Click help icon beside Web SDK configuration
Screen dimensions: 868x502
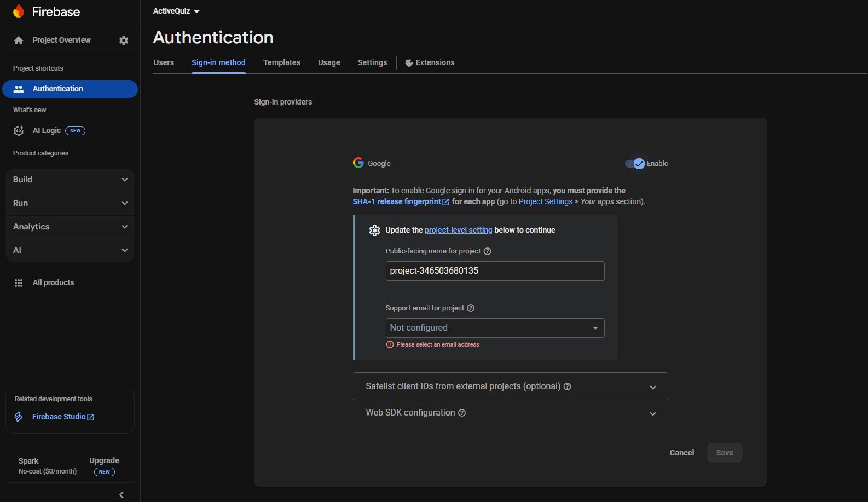tap(462, 413)
